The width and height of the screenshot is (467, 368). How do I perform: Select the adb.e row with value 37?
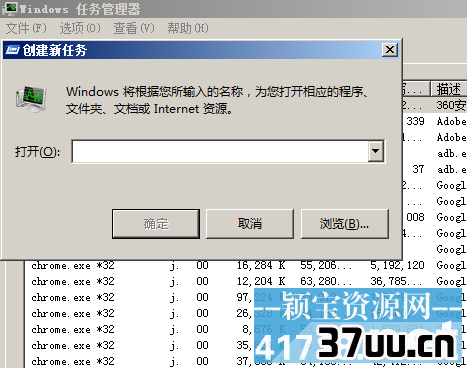[435, 169]
